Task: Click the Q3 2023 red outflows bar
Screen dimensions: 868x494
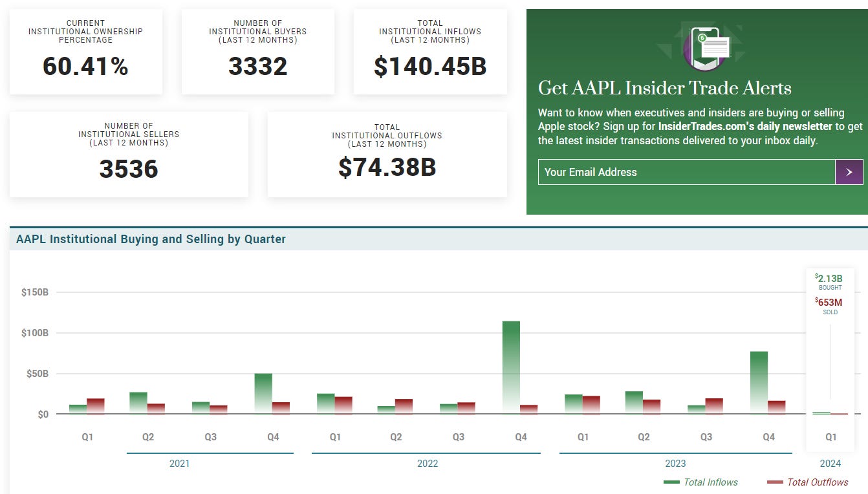Action: click(714, 406)
